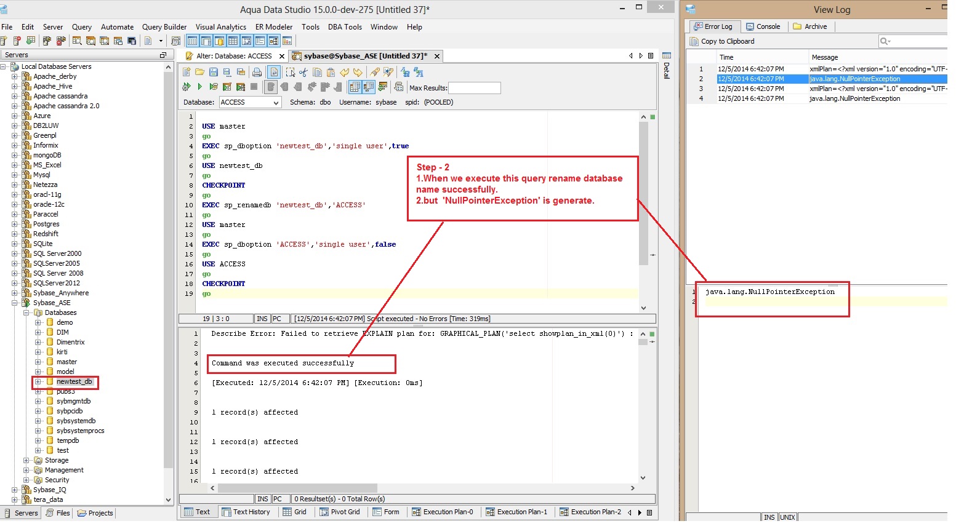Click the tab list icon beside tab arrows
This screenshot has width=980, height=529.
[x=649, y=56]
